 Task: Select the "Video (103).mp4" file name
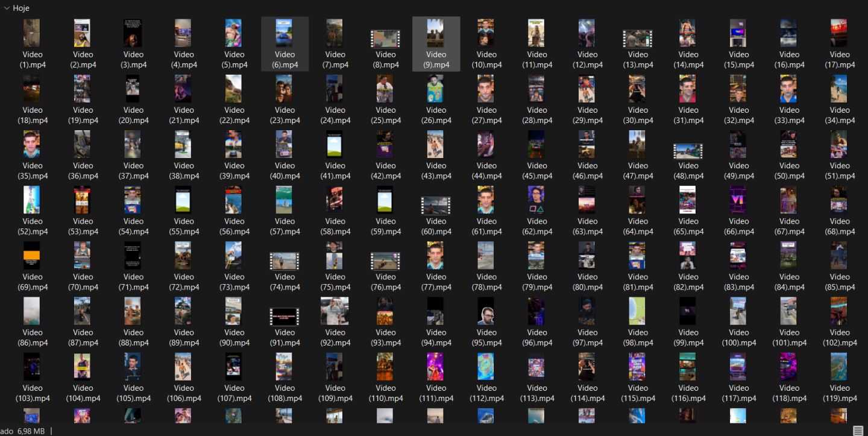32,393
